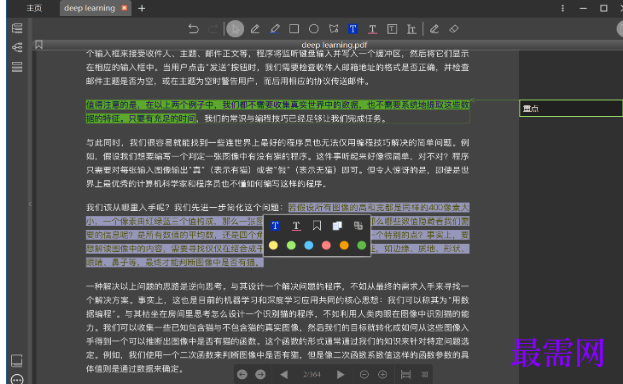623x384 pixels.
Task: Click the deep learning.pdf title text
Action: click(x=334, y=45)
